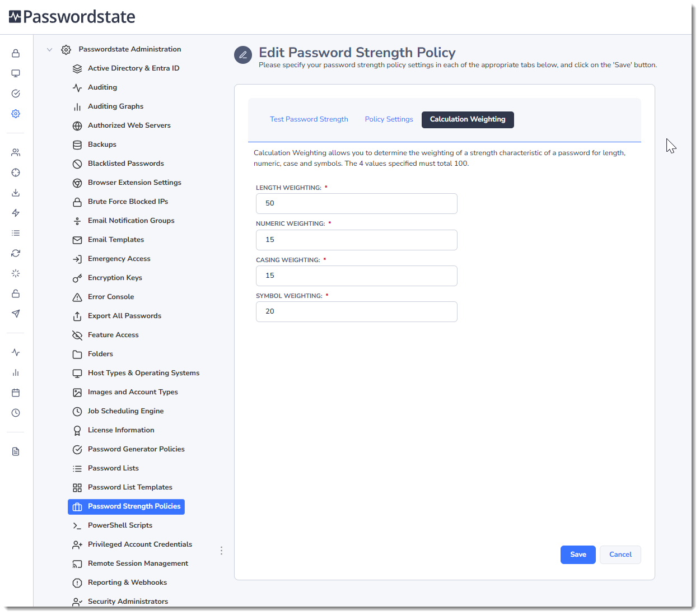Click the paper plane icon in rail
This screenshot has height=615, width=700.
coord(16,314)
